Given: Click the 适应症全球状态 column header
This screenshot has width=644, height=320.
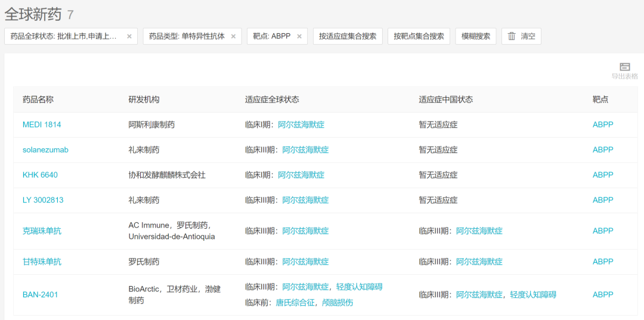Looking at the screenshot, I should (272, 100).
